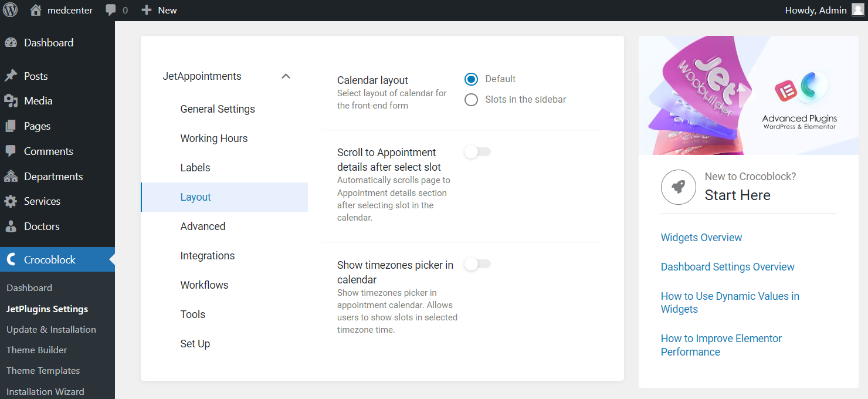Image resolution: width=868 pixels, height=399 pixels.
Task: Click the Pages icon in sidebar
Action: pyautogui.click(x=11, y=126)
